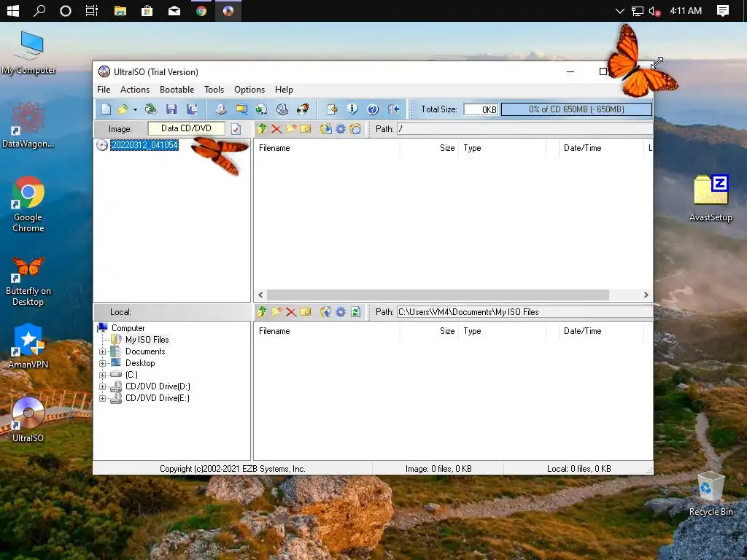This screenshot has height=560, width=747.
Task: Click the Add to image icon in local toolbar
Action: point(325,312)
